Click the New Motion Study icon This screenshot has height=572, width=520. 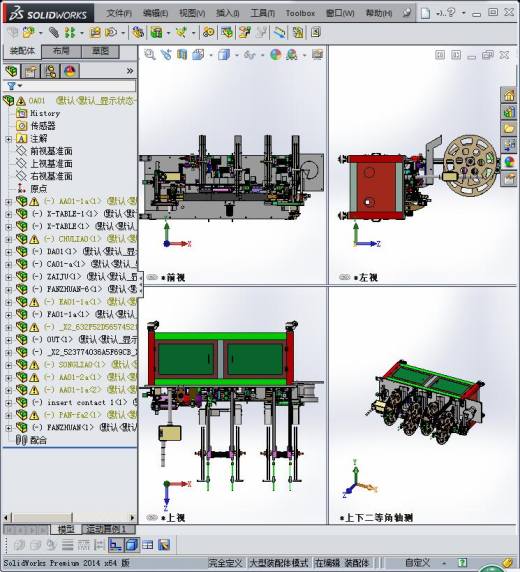tap(209, 33)
